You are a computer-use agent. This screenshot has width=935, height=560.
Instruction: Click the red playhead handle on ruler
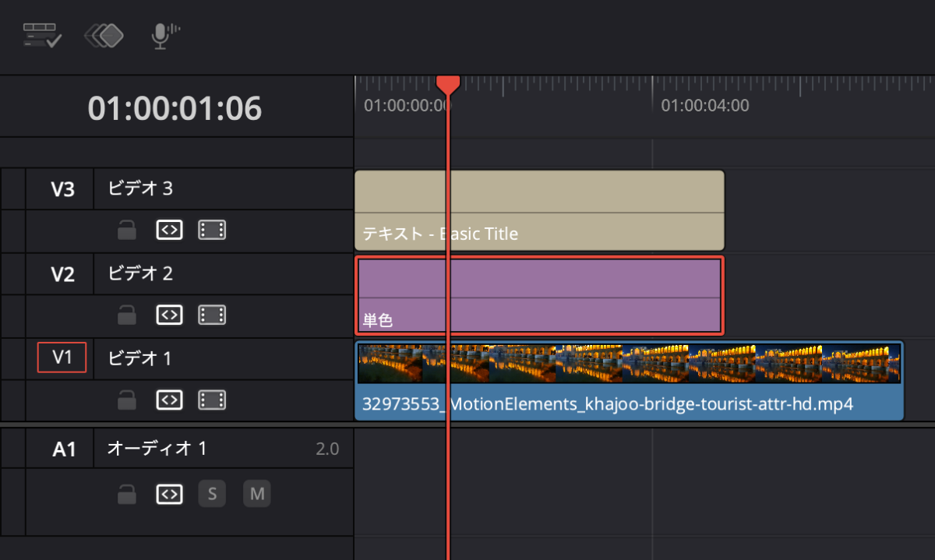[448, 84]
